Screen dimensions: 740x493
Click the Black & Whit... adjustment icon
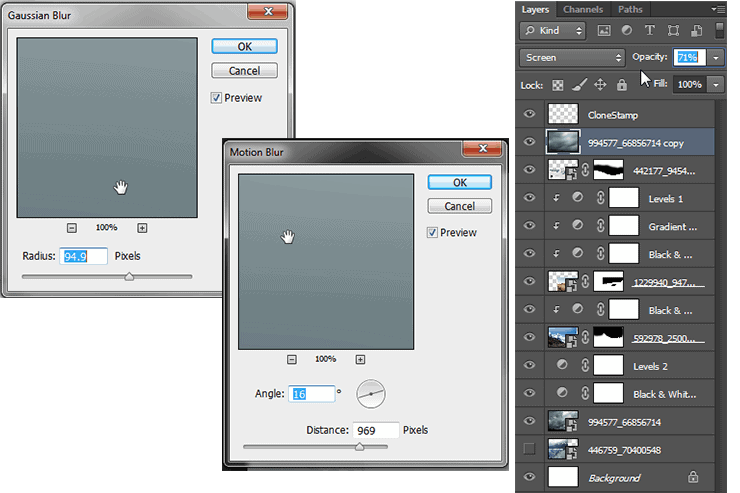tap(562, 393)
